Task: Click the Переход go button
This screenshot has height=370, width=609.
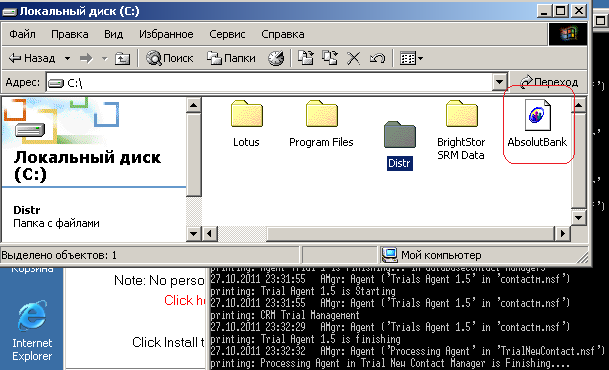Action: pyautogui.click(x=549, y=82)
